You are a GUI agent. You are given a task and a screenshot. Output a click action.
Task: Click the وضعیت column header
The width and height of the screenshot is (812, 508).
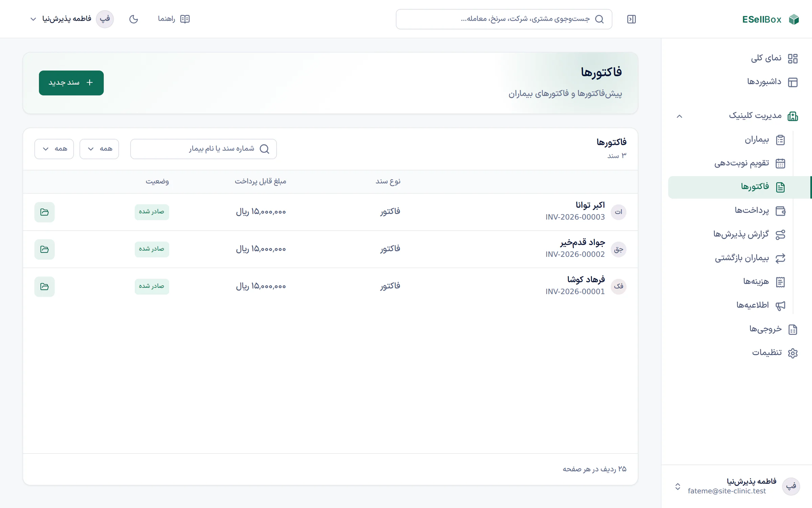pyautogui.click(x=157, y=182)
